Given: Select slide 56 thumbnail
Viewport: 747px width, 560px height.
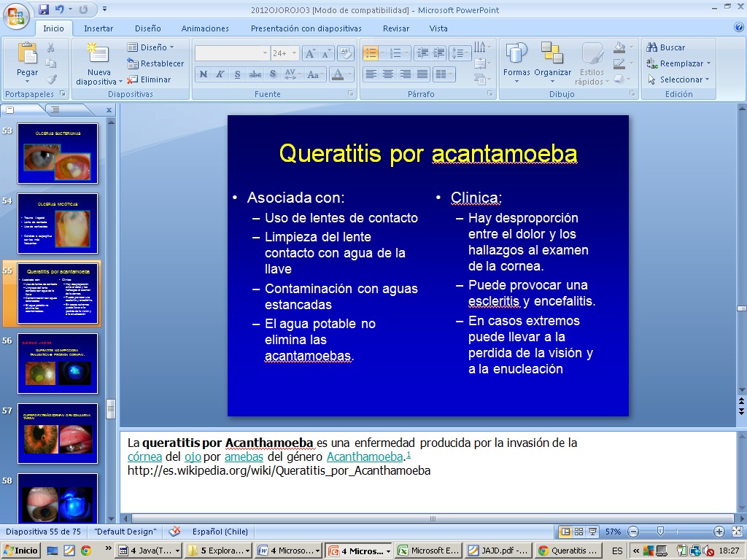Looking at the screenshot, I should [x=58, y=363].
